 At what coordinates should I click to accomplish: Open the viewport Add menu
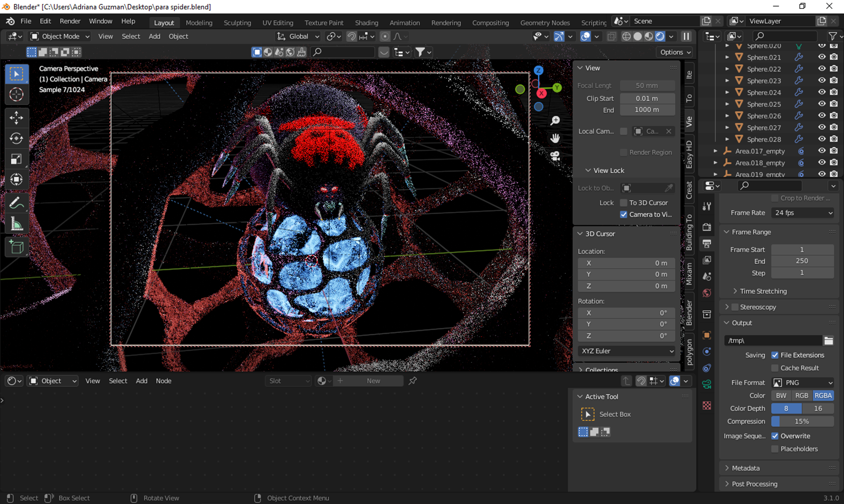click(x=154, y=36)
